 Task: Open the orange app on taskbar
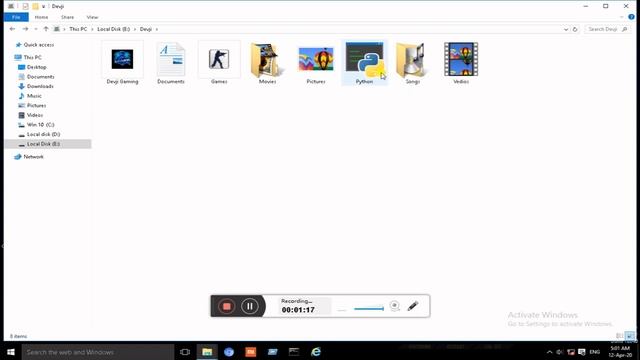[251, 352]
